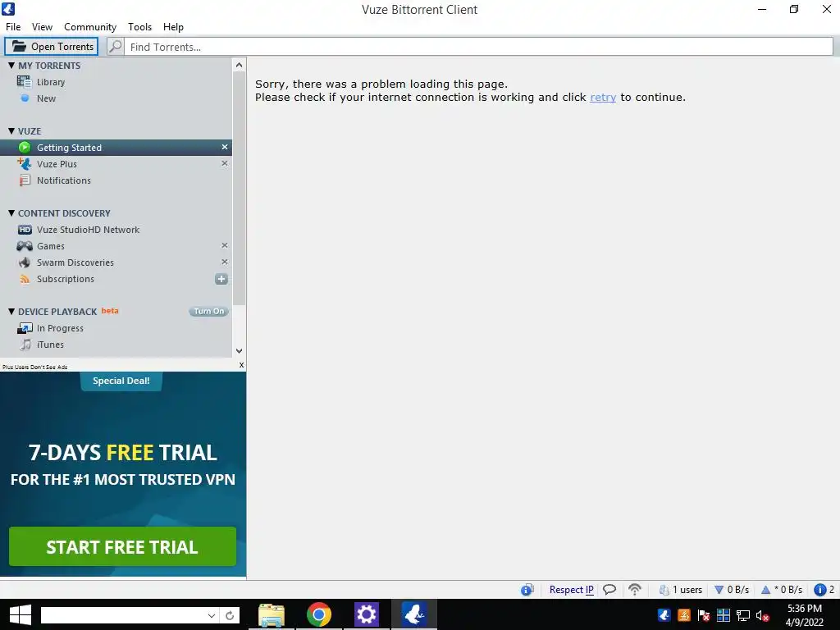The height and width of the screenshot is (630, 840).
Task: Close the Getting Started sidebar entry
Action: pyautogui.click(x=225, y=147)
